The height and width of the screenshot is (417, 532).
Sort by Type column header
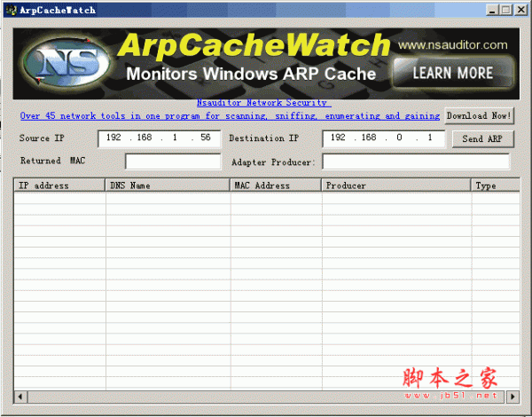[x=496, y=185]
